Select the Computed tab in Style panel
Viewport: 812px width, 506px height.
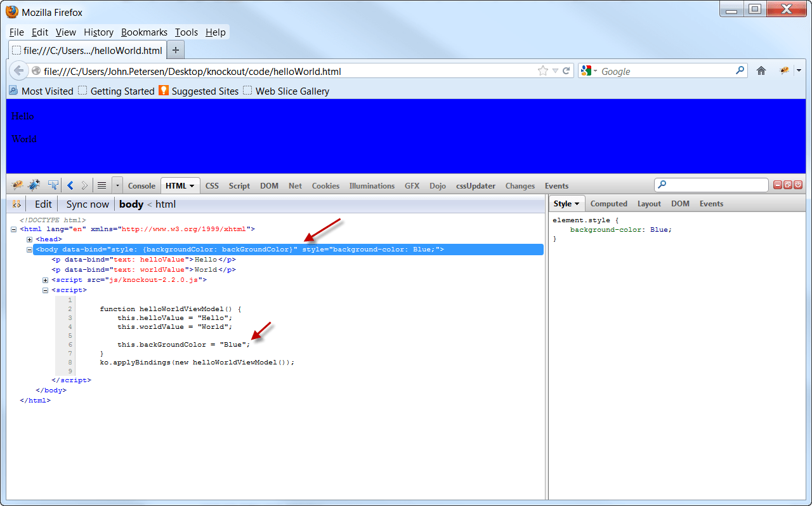click(608, 204)
